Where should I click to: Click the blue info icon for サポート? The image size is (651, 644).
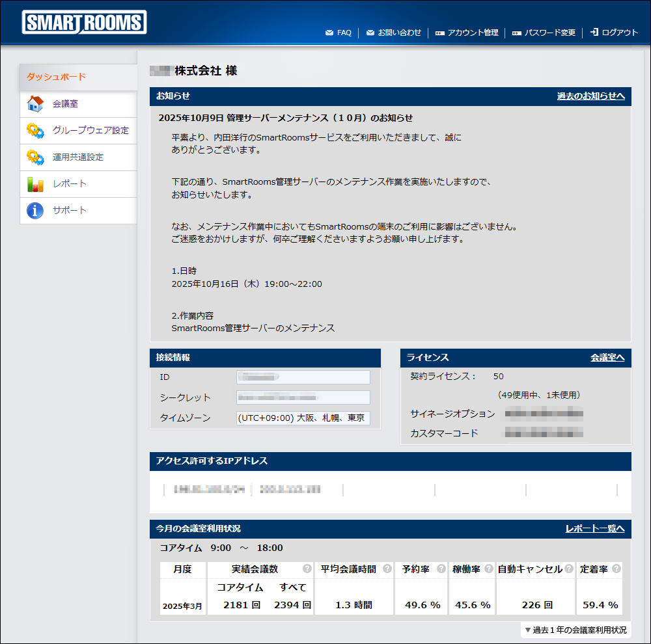(35, 211)
